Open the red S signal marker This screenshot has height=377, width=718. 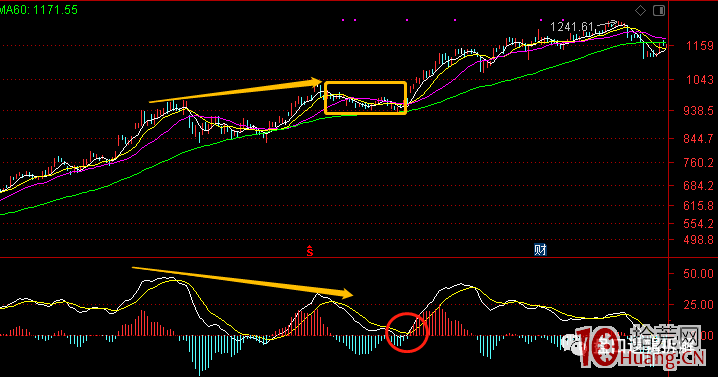pos(310,251)
